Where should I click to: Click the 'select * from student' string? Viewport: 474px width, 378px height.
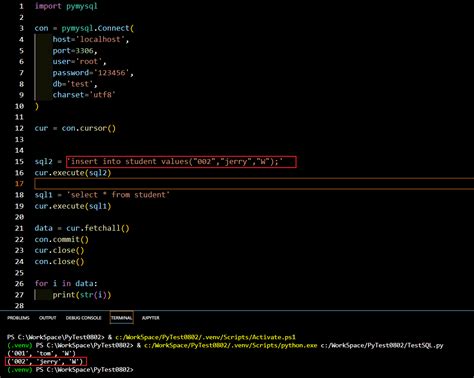pyautogui.click(x=118, y=195)
